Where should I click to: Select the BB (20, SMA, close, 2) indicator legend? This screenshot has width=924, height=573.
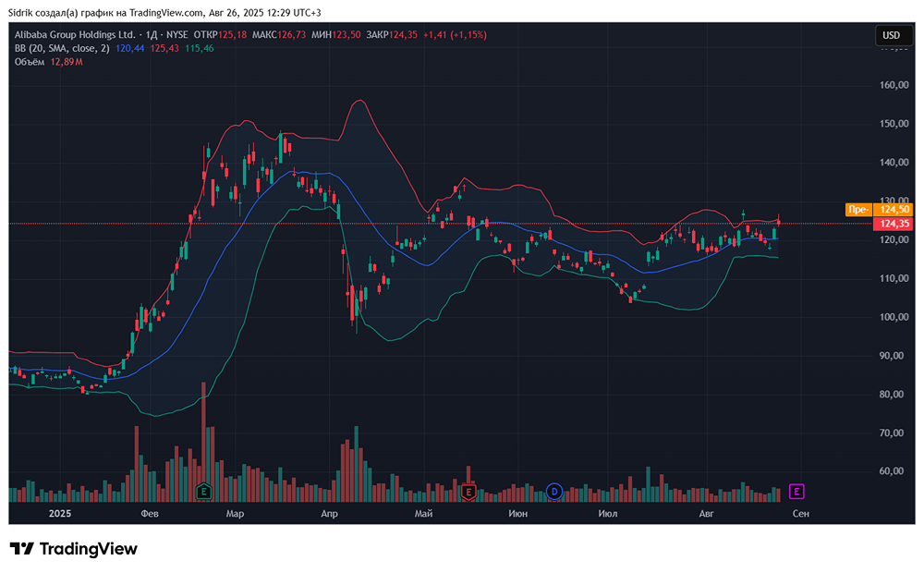[x=62, y=48]
